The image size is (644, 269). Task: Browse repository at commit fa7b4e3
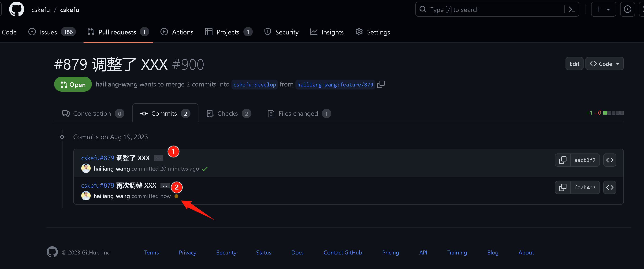point(610,187)
